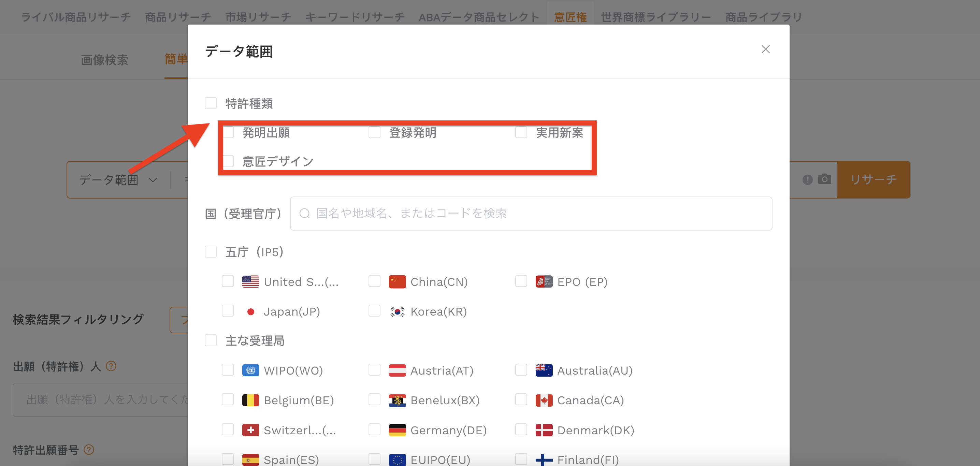The image size is (980, 466).
Task: Click the Finland flag icon
Action: click(x=544, y=460)
